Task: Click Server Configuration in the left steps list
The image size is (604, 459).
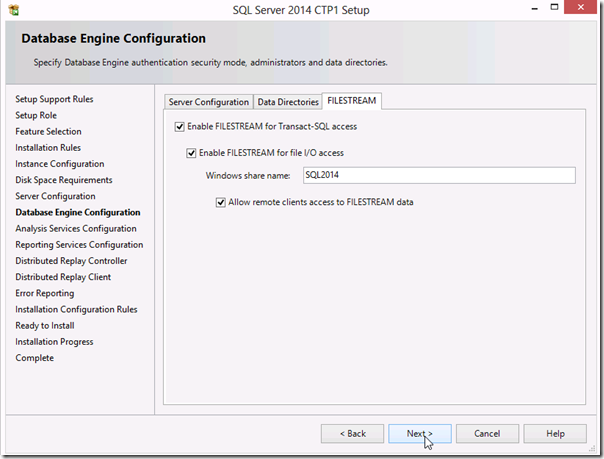Action: point(55,196)
